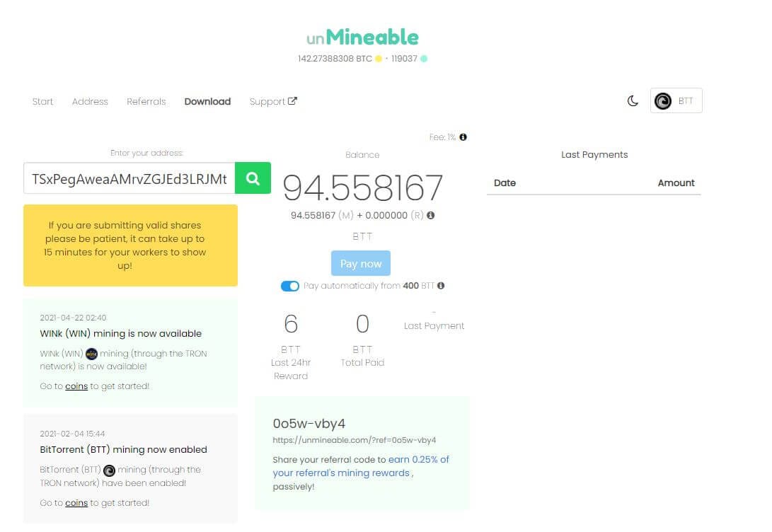
Task: Toggle dark mode with the moon icon
Action: pyautogui.click(x=633, y=101)
